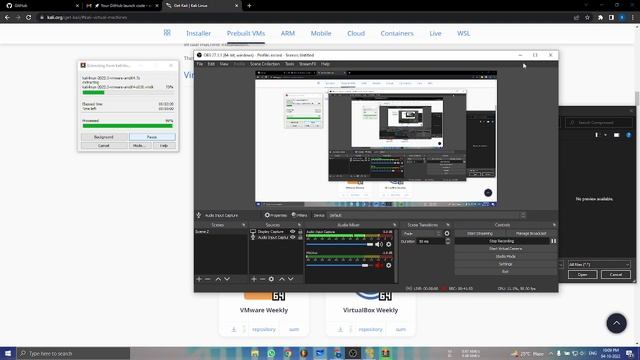Pop out the Controls dock
Image resolution: width=640 pixels, height=360 pixels.
point(554,225)
